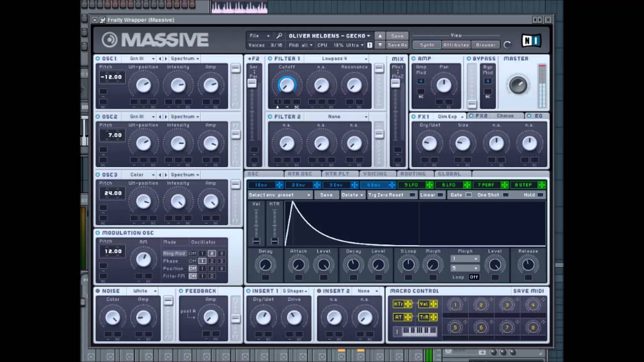Click the preset search magnifier icon
This screenshot has height=362, width=644.
[279, 36]
